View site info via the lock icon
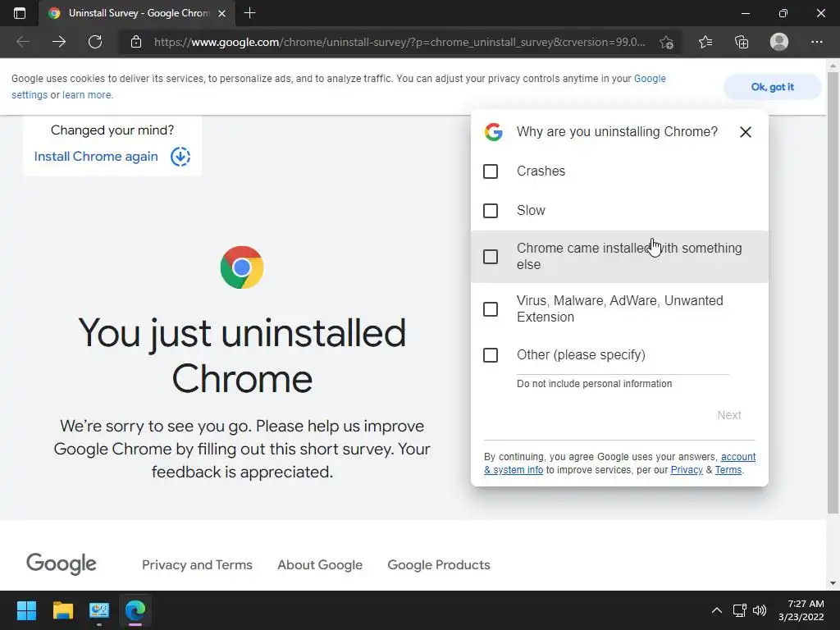 pos(136,42)
